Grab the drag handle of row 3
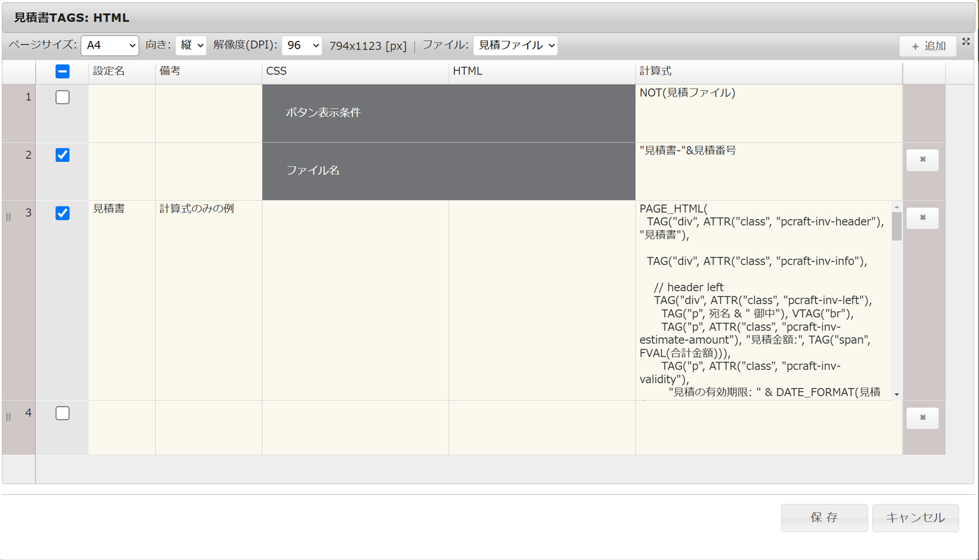The image size is (979, 560). pyautogui.click(x=8, y=217)
